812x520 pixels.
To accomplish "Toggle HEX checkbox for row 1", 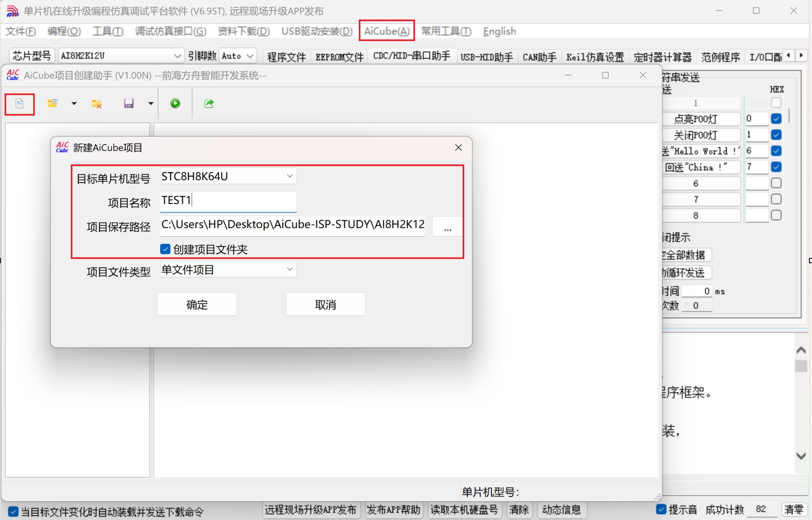I will tap(776, 103).
